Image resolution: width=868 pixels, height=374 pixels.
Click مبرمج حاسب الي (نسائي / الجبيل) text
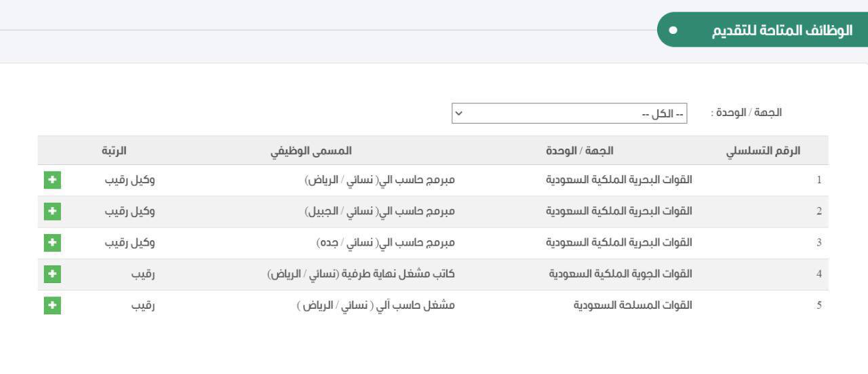tap(380, 211)
